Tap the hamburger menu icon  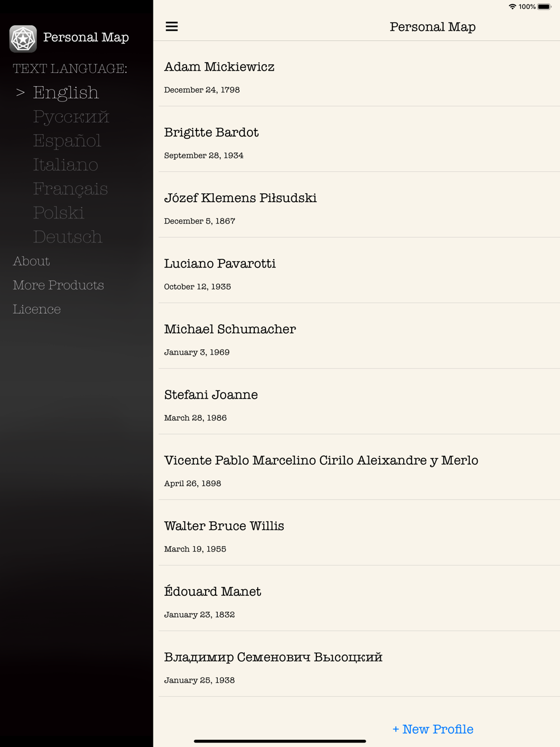click(172, 26)
